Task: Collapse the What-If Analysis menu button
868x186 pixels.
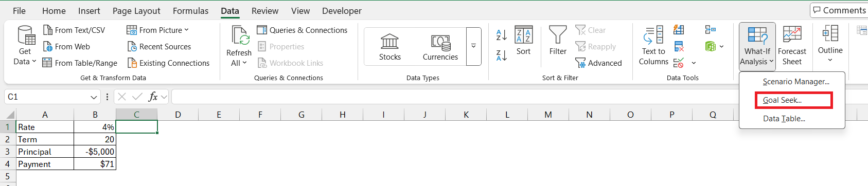Action: click(x=757, y=46)
